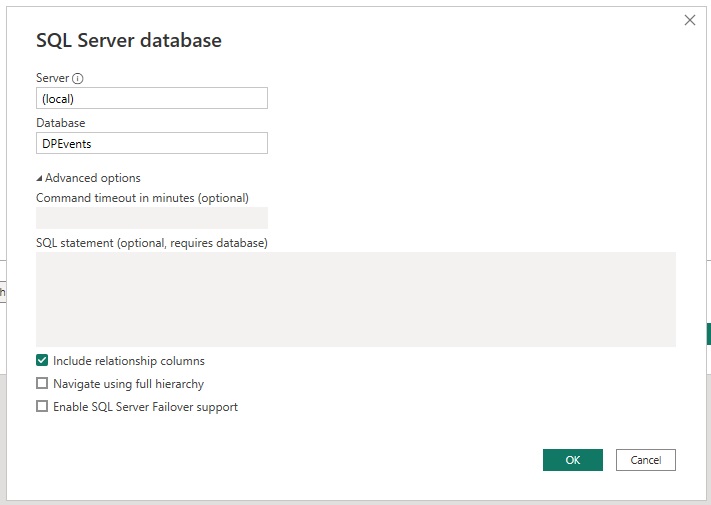Click the "Include relationship columns" label text

[129, 361]
